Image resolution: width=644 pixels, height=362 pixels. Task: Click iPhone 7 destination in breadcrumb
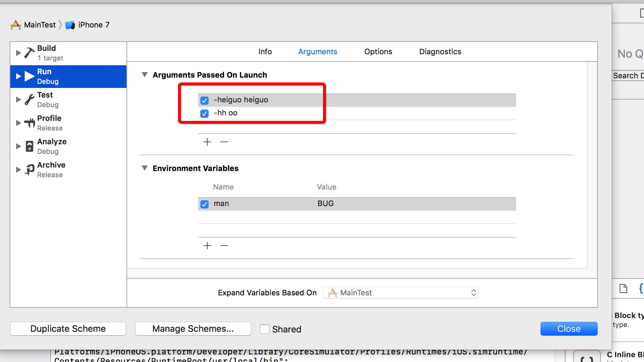click(94, 25)
